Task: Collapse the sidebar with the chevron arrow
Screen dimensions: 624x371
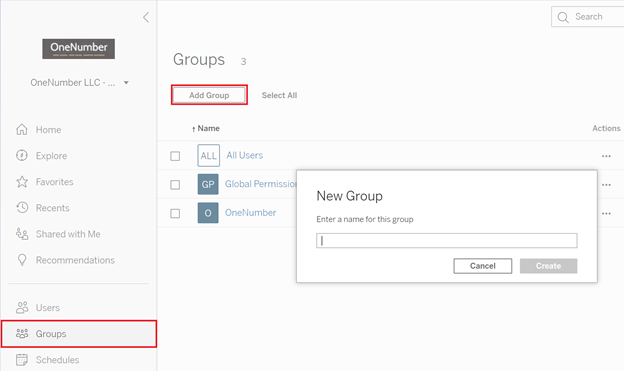Action: 146,17
